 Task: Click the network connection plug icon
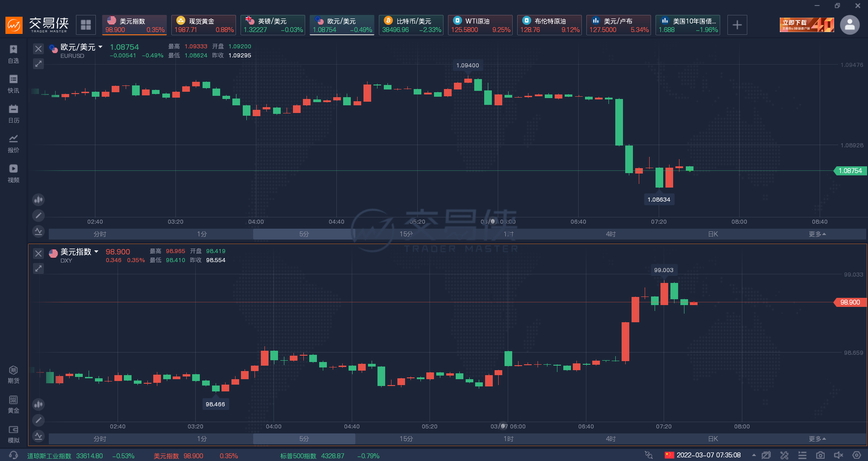[649, 455]
